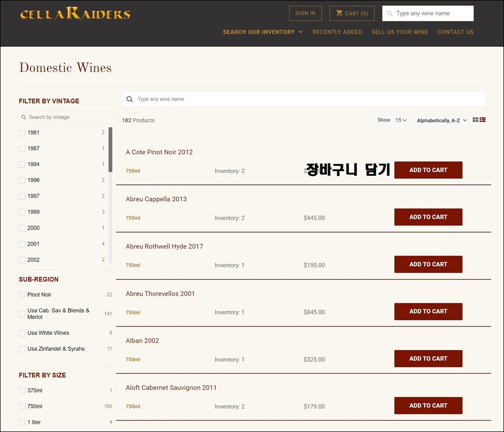Open Abreu Rothwell Hyde 2017 product
The width and height of the screenshot is (504, 432).
pyautogui.click(x=164, y=246)
